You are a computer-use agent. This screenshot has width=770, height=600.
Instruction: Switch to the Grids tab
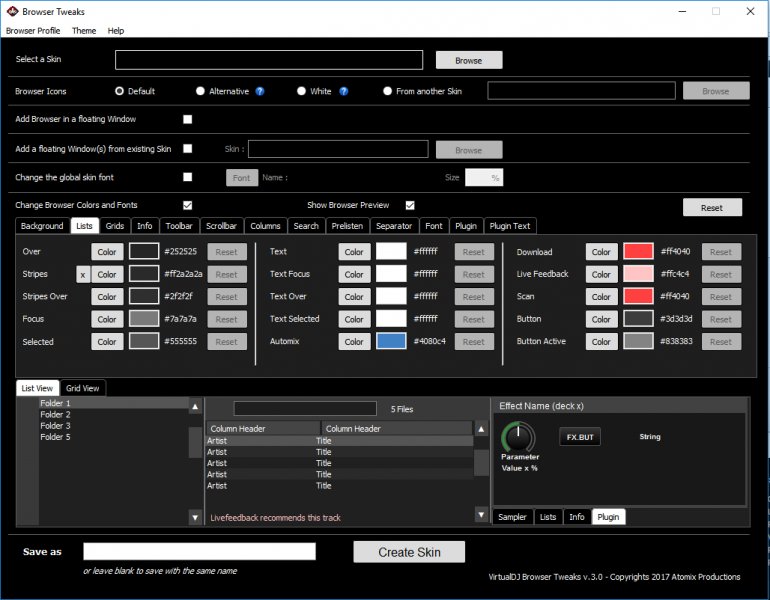click(115, 226)
